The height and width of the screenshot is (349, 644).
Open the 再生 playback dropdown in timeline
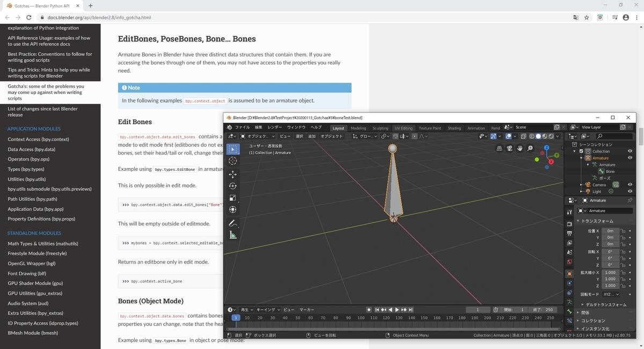tap(246, 310)
